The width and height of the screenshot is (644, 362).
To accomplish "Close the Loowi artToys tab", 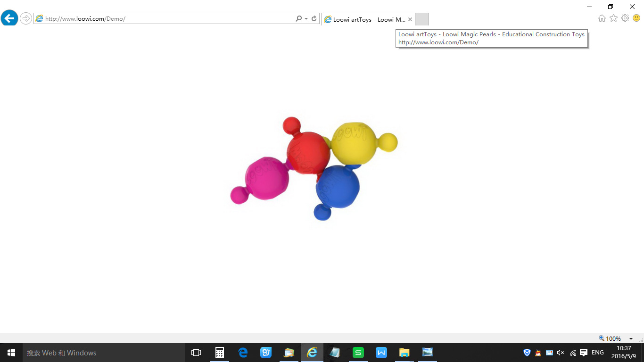I will coord(410,20).
